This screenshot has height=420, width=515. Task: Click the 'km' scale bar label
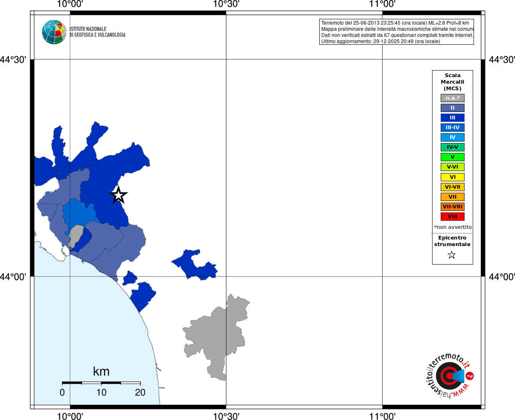pos(101,372)
